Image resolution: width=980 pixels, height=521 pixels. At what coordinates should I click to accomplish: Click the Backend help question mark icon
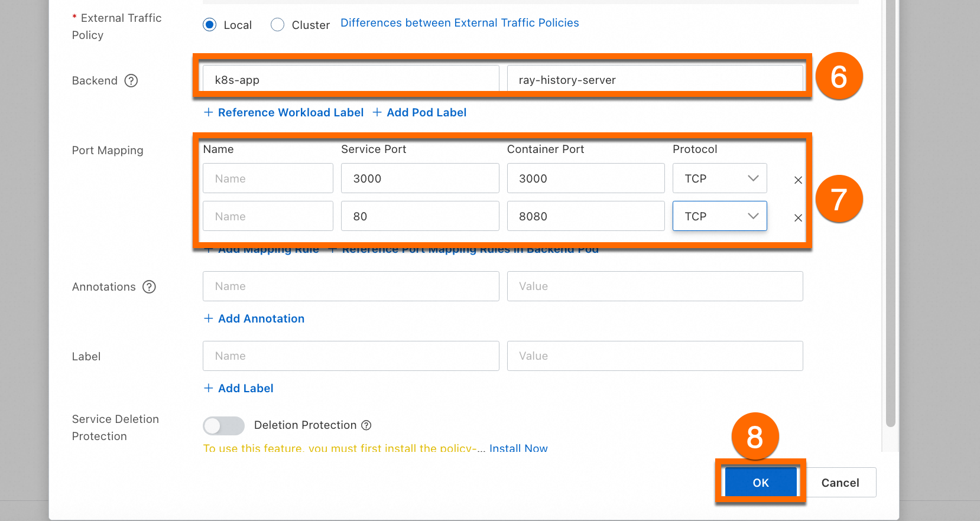(x=131, y=80)
